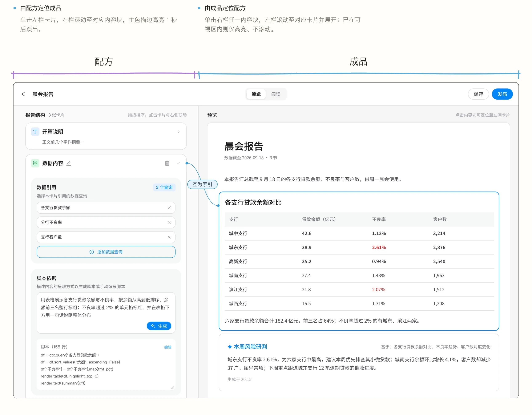The height and width of the screenshot is (415, 532).
Task: Click the 数据内容 card title
Action: (x=53, y=164)
